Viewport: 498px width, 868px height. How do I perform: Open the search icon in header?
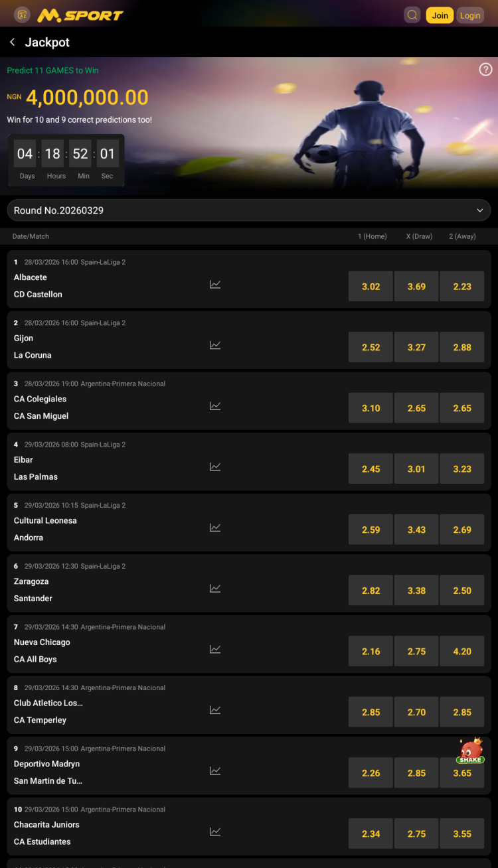tap(412, 15)
